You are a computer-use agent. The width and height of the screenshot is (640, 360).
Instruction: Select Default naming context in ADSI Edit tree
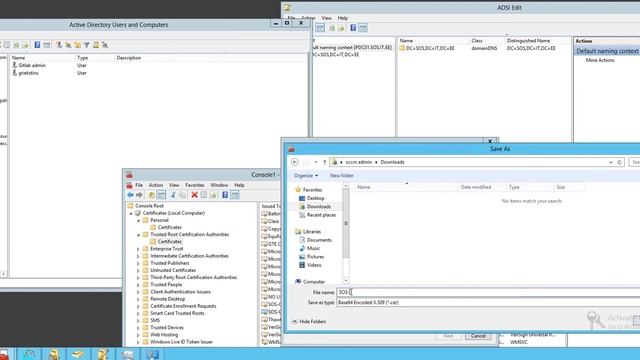pos(353,47)
